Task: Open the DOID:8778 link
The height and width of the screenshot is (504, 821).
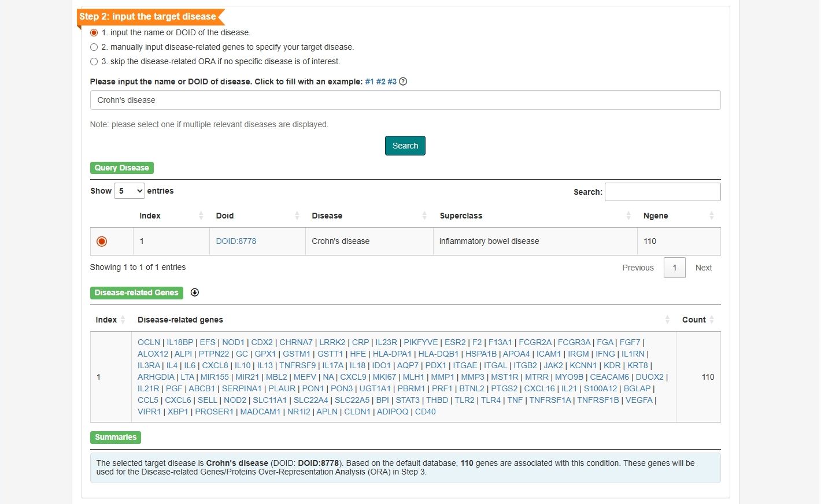Action: 236,241
